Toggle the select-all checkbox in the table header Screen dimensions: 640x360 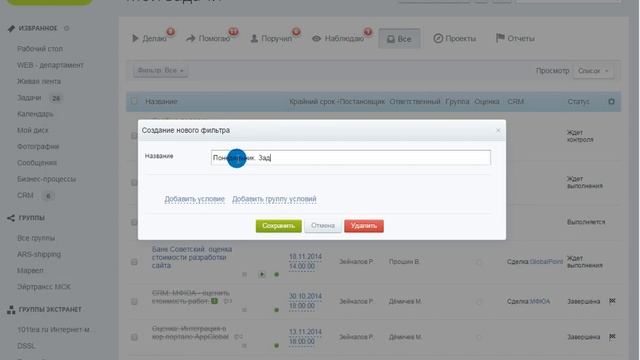pos(134,101)
